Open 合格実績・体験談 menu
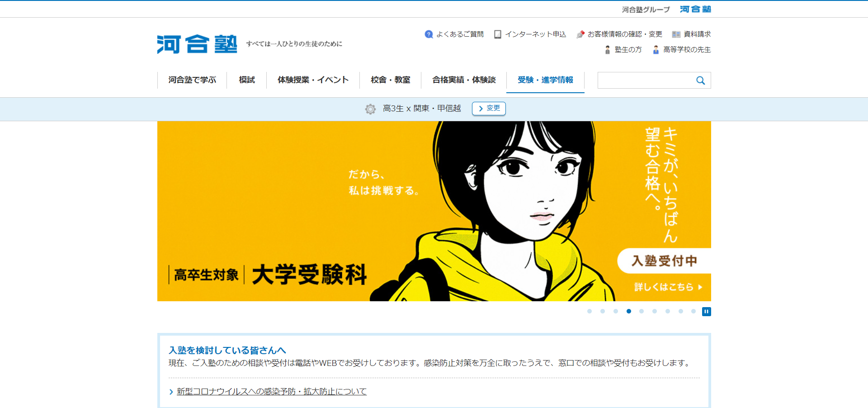868x408 pixels. coord(464,80)
